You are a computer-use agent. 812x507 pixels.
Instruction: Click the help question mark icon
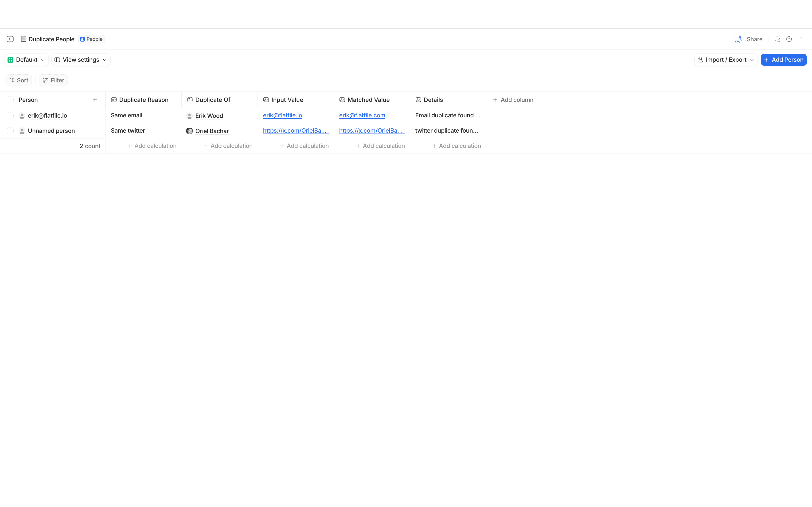[789, 39]
